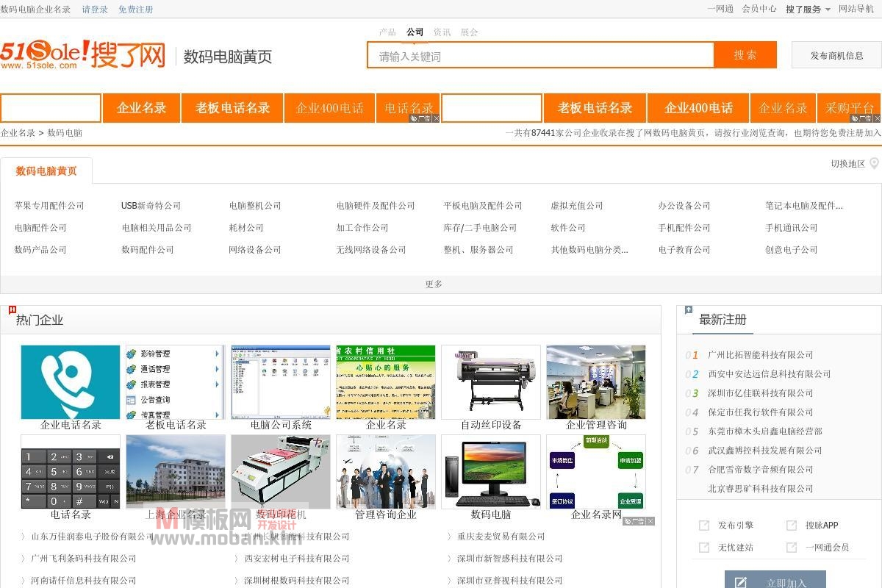Viewport: 882px width, 588px height.
Task: Click the 发布商机信息 button
Action: (x=836, y=55)
